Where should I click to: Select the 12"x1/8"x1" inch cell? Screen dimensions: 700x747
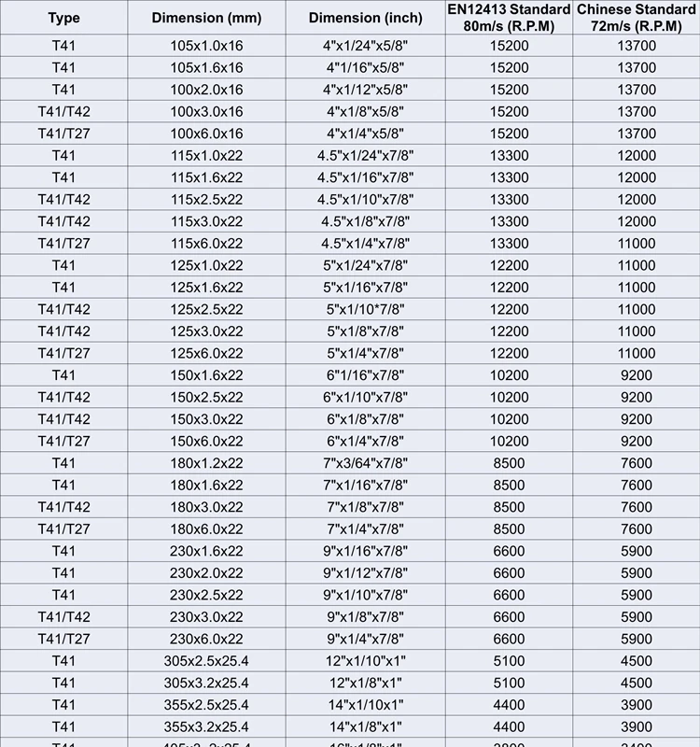coord(365,684)
